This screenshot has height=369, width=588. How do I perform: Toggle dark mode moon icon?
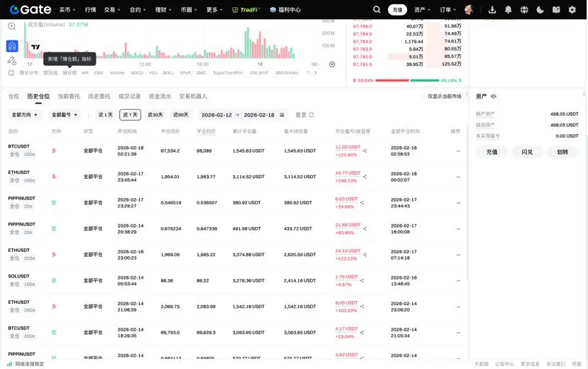tap(540, 10)
